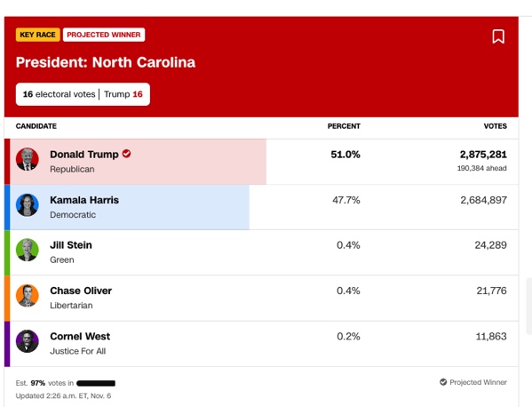532x407 pixels.
Task: Click Donald Trump's winner checkmark badge
Action: tap(126, 154)
